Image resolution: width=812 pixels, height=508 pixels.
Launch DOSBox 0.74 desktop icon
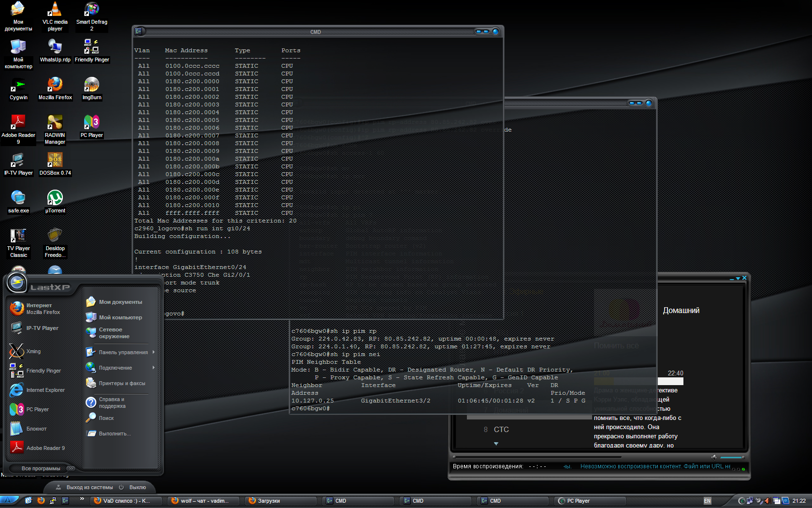pyautogui.click(x=55, y=164)
